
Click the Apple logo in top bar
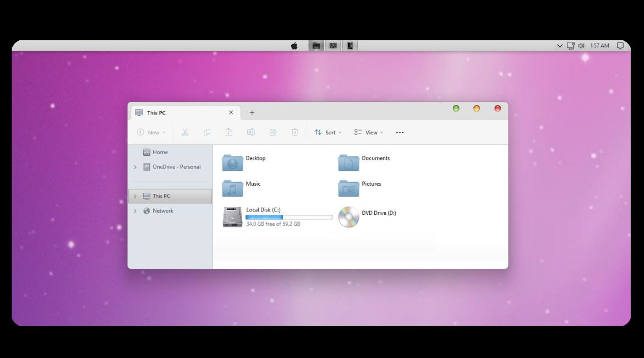294,46
